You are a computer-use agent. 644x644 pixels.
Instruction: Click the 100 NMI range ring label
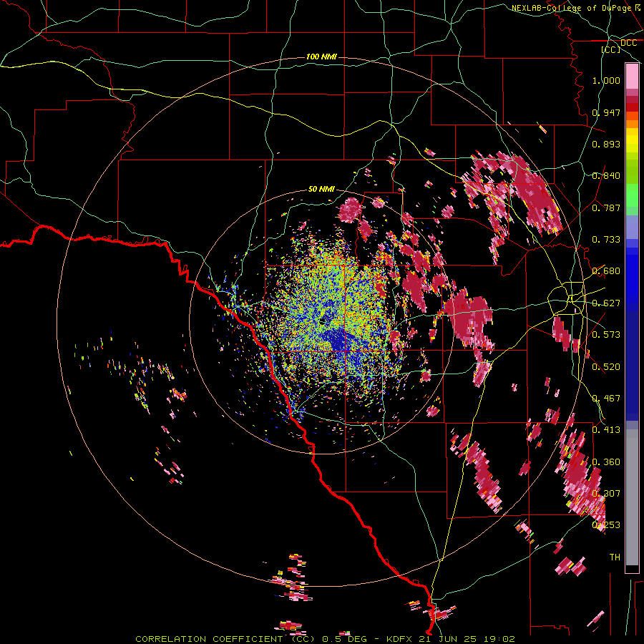321,57
